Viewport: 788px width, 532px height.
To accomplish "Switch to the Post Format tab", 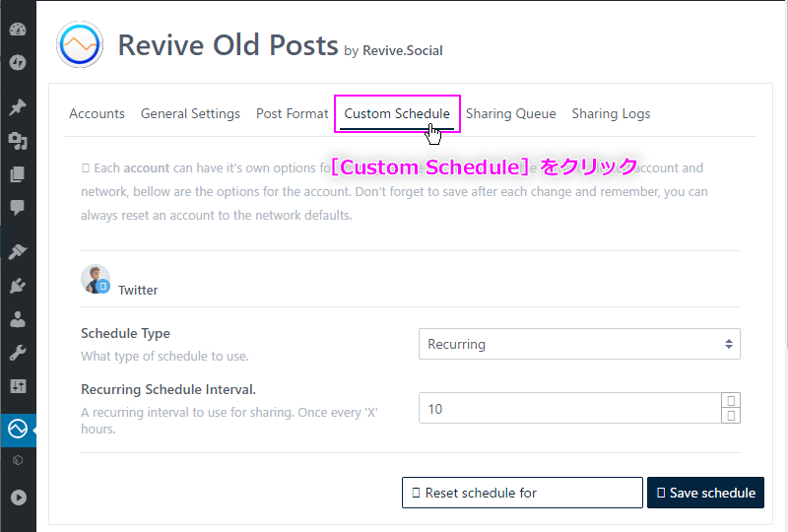I will 292,113.
